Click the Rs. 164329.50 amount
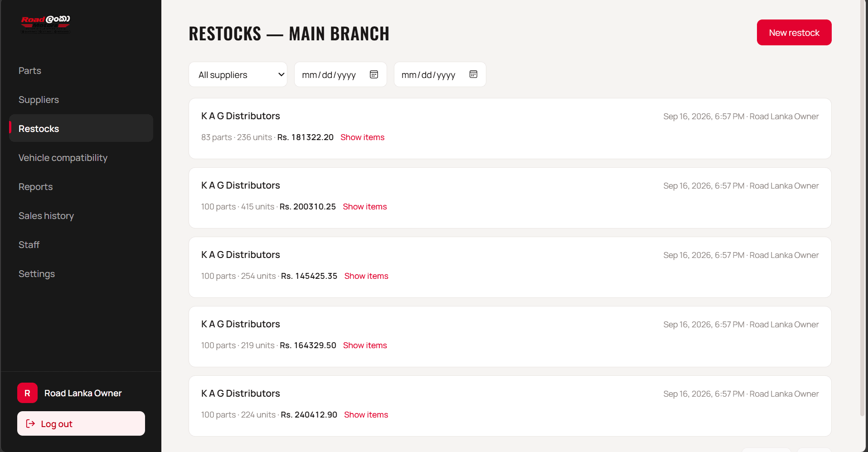The height and width of the screenshot is (452, 868). [308, 345]
